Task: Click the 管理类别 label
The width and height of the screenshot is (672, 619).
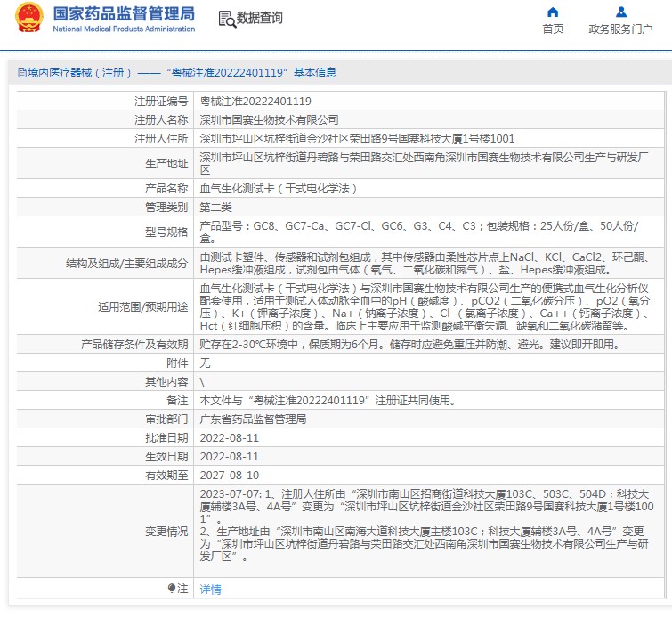Action: 166,208
